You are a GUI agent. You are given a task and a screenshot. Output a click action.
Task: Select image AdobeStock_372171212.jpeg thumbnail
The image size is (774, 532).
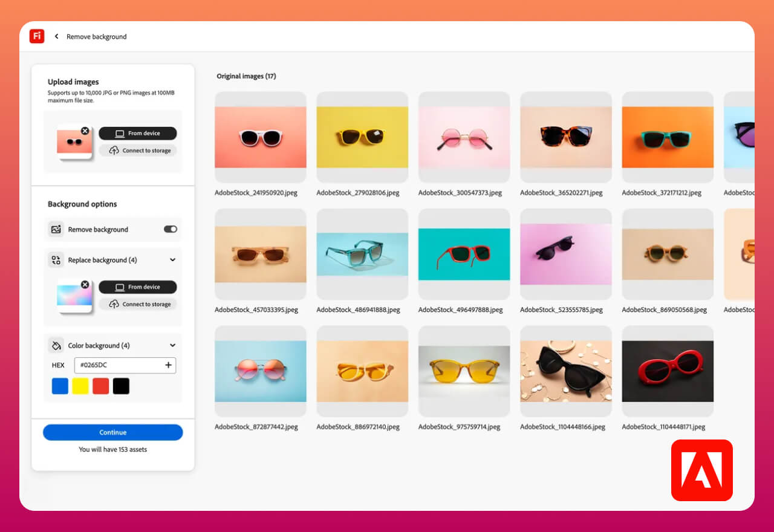point(668,137)
